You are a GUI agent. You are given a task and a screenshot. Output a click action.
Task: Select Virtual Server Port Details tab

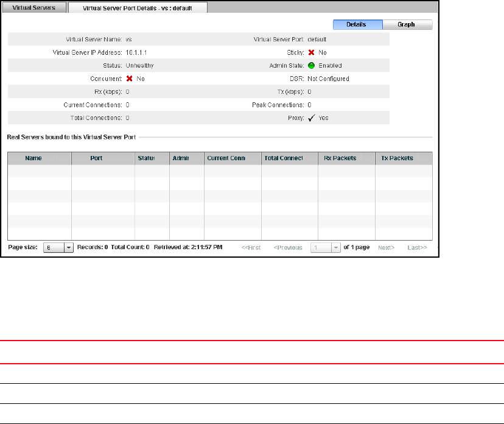[138, 8]
